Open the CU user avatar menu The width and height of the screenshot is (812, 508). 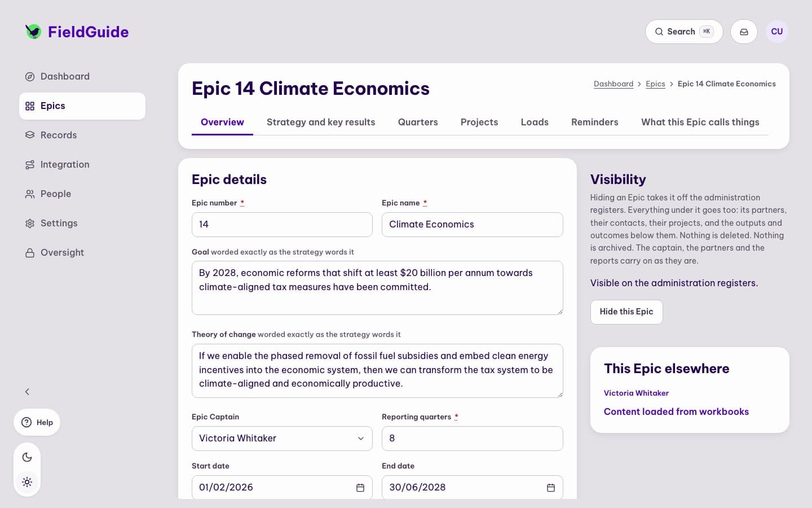777,32
